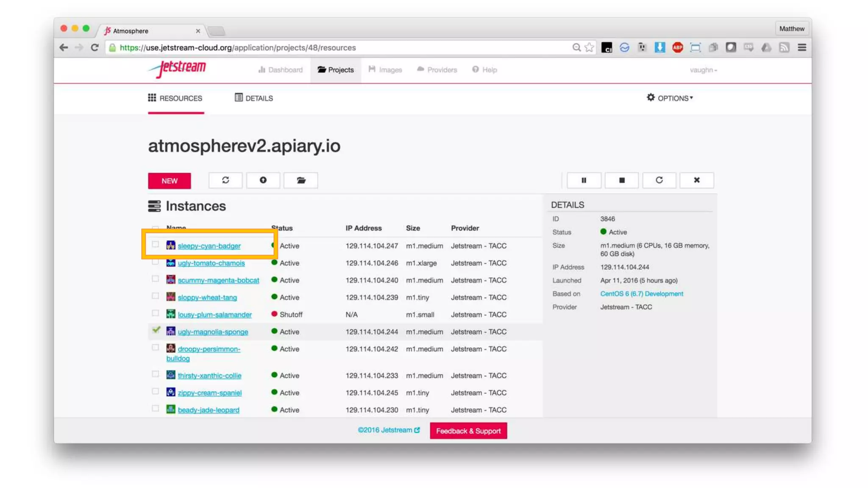This screenshot has width=868, height=488.
Task: Open the OPTIONS dropdown
Action: [670, 98]
